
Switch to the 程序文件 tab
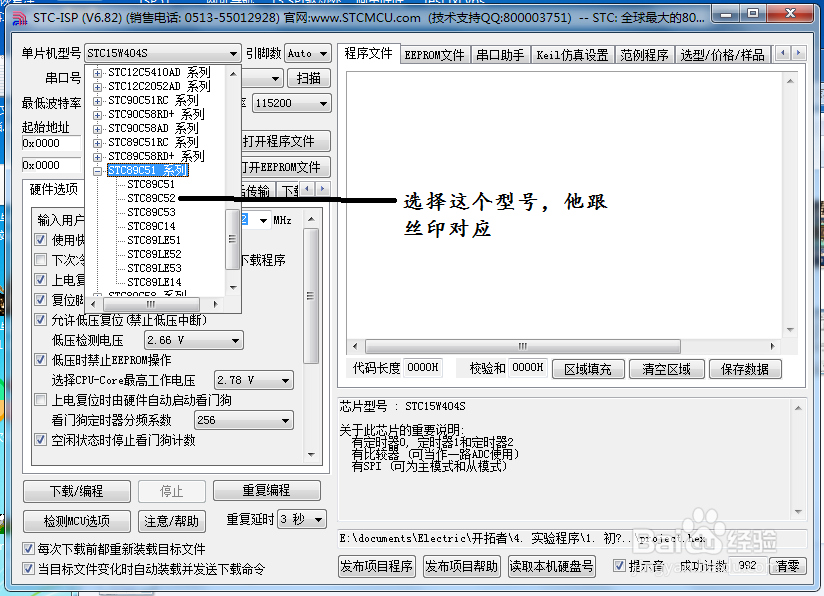click(x=368, y=54)
